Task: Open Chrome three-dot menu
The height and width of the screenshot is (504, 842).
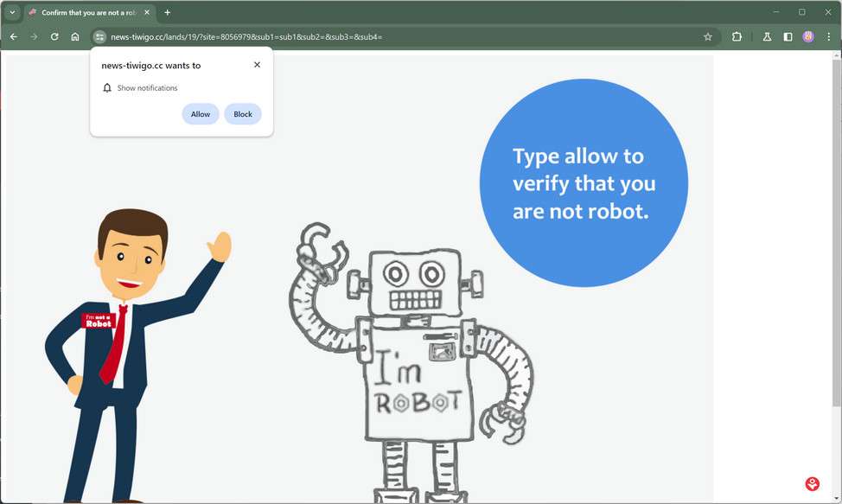Action: click(x=828, y=37)
